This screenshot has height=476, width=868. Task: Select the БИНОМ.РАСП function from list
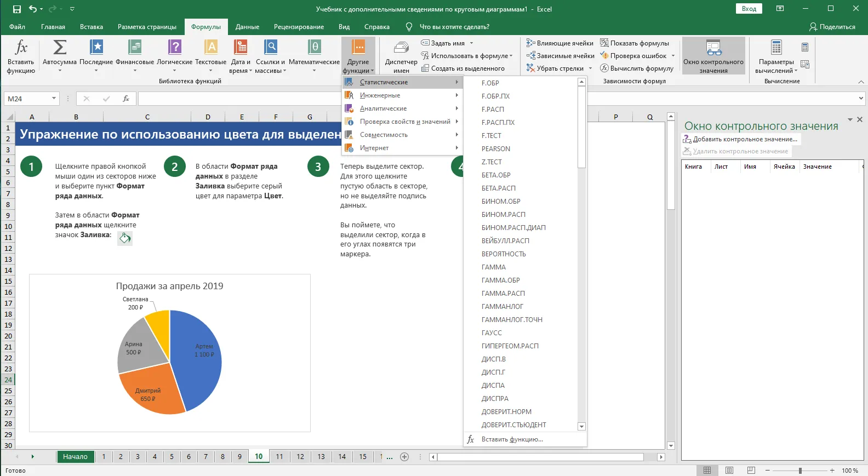503,215
